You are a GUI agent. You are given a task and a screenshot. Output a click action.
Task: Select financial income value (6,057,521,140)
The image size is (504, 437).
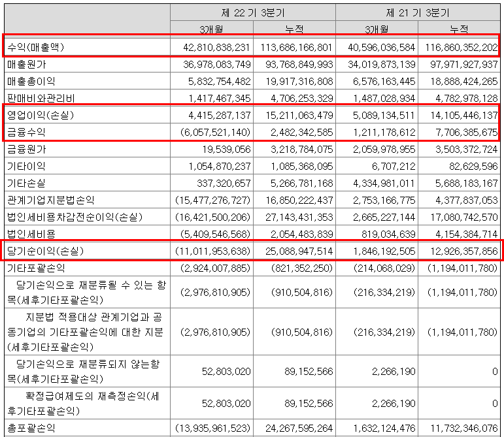coord(215,133)
